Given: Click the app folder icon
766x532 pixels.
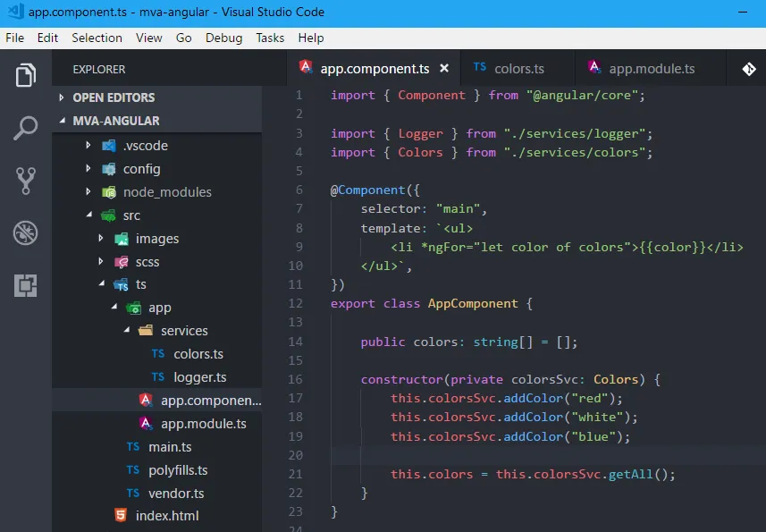Looking at the screenshot, I should click(134, 308).
